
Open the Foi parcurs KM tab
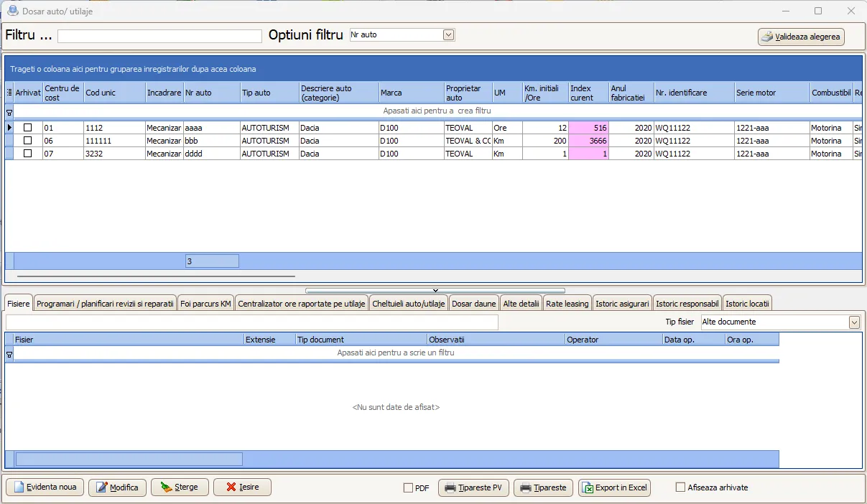205,304
